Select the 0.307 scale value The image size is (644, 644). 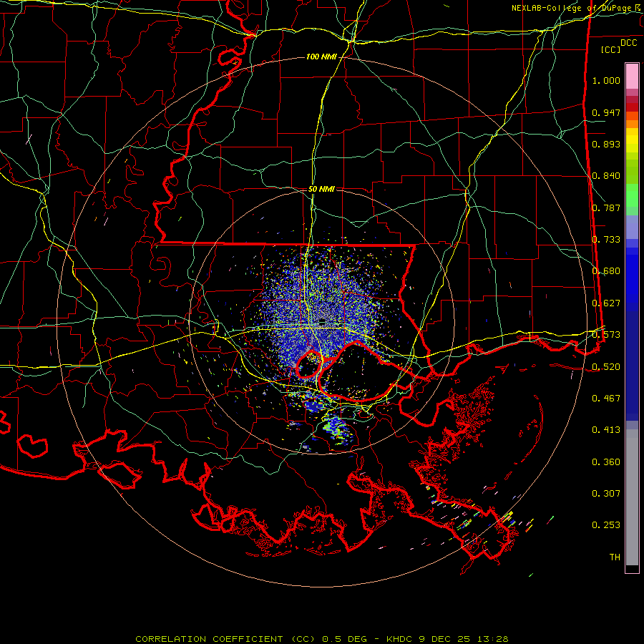point(606,494)
